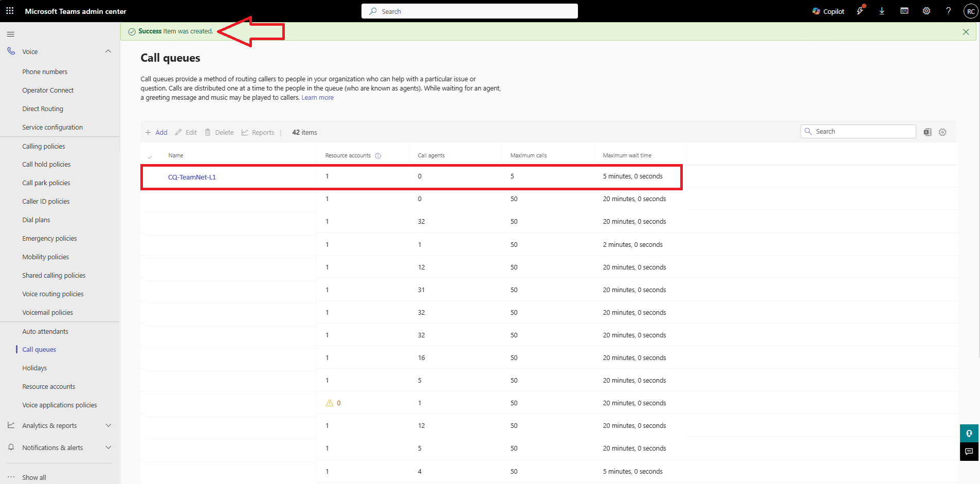Open table column settings gear
This screenshot has height=484, width=980.
point(942,132)
